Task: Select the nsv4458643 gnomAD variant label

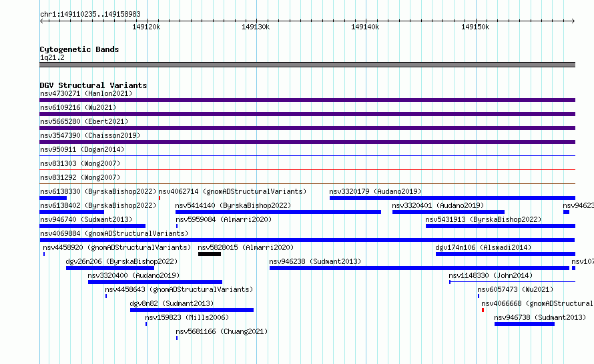Action: [179, 289]
